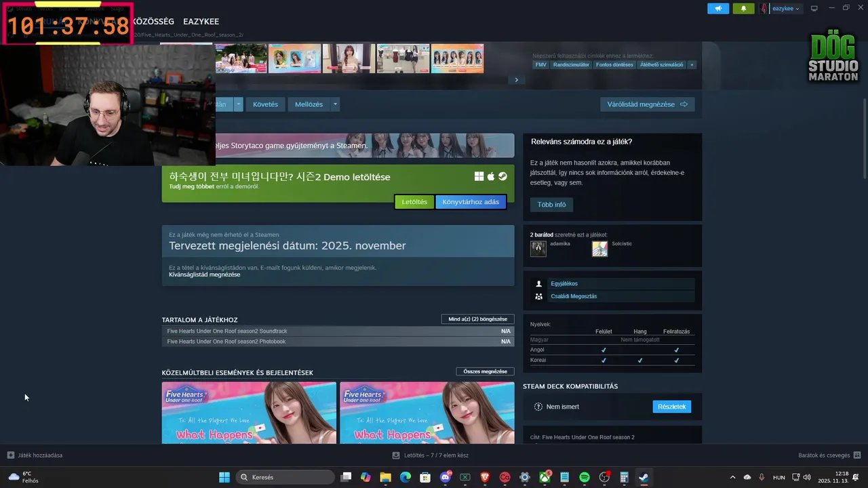The width and height of the screenshot is (868, 488).
Task: Open Discord from the taskbar
Action: click(446, 477)
